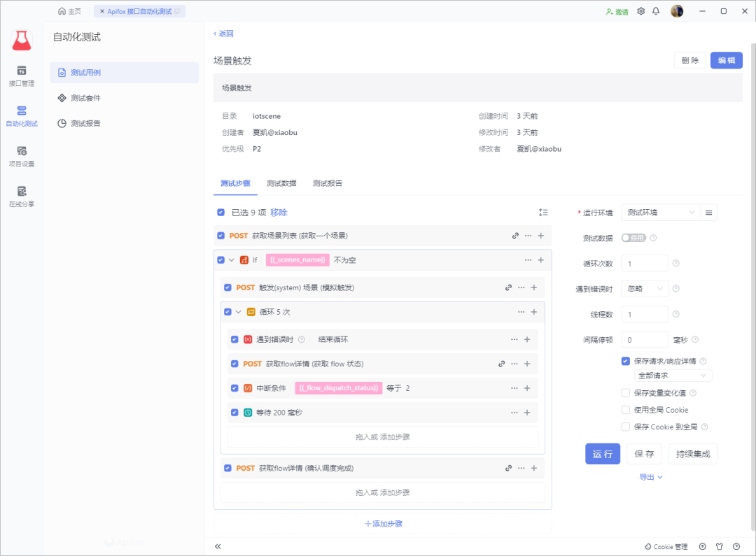Open 项目设置 from the left sidebar
756x556 pixels.
21,155
